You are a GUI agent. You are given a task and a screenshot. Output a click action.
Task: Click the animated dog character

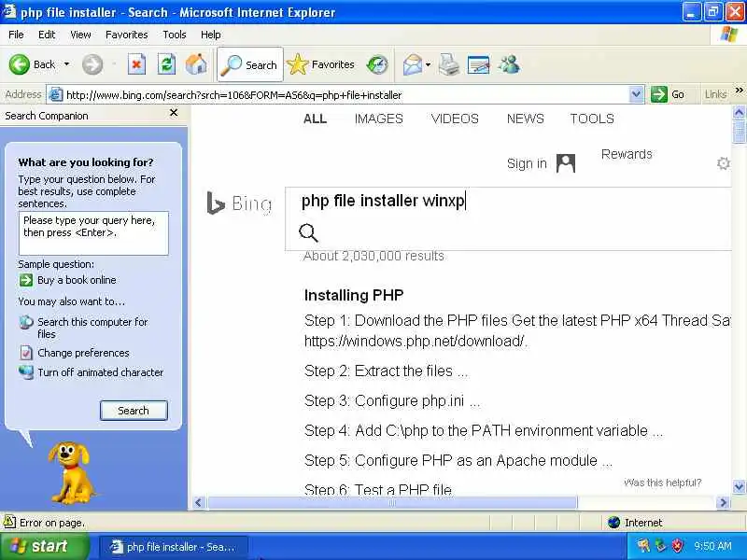point(72,472)
